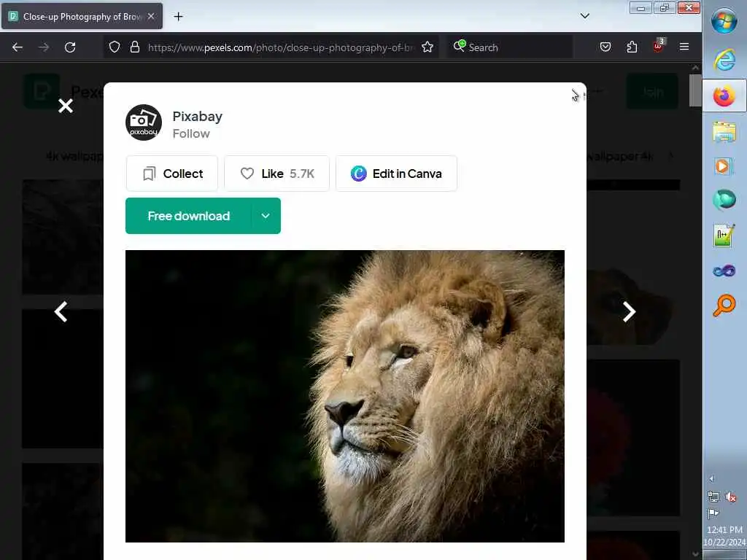Launch Internet Explorer from taskbar

[x=724, y=61]
